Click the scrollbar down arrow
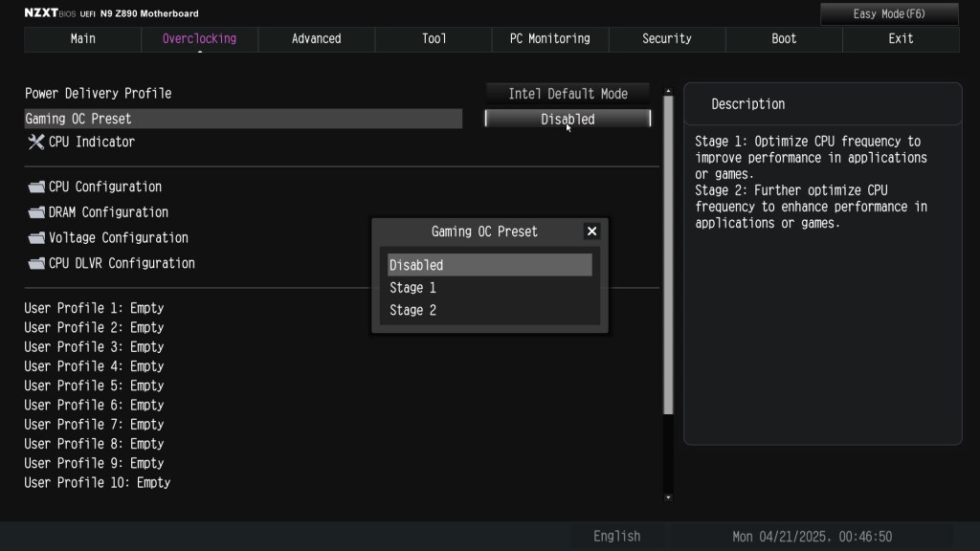The image size is (980, 551). [x=668, y=497]
